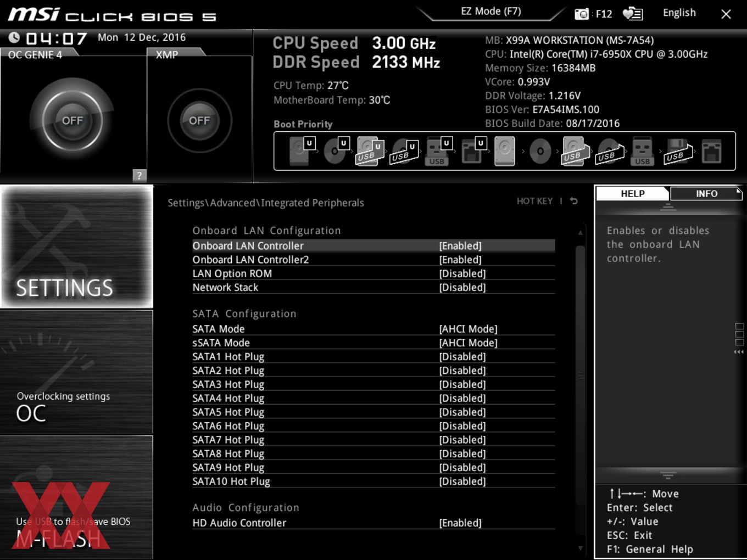Switch to the HELP tab
Image resolution: width=747 pixels, height=560 pixels.
point(633,194)
